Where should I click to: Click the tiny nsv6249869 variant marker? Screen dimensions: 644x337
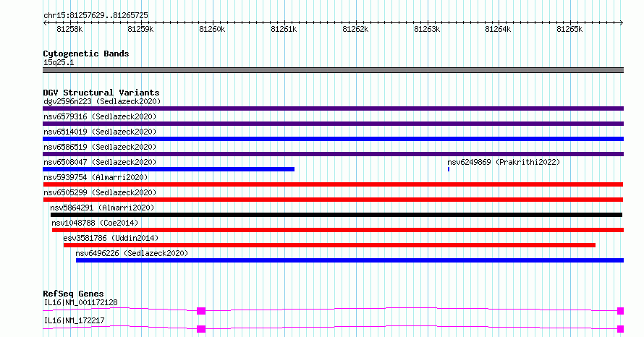449,169
